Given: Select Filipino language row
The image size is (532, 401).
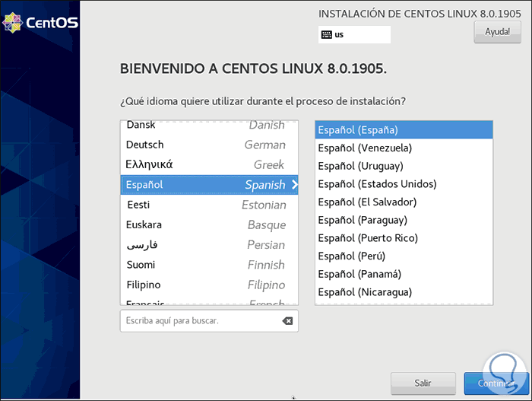Looking at the screenshot, I should 209,285.
